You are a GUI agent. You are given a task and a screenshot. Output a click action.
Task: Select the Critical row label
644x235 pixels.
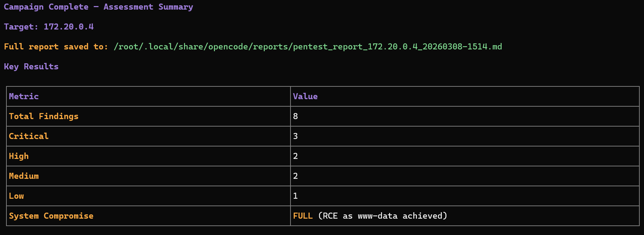coord(28,136)
